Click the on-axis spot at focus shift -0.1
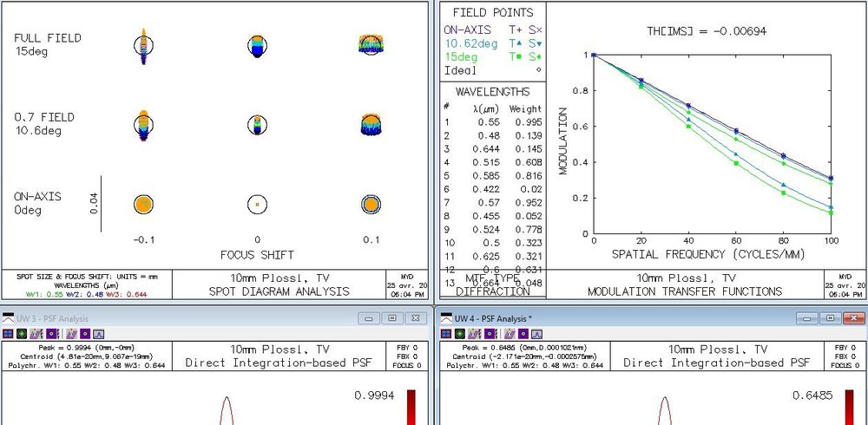Image resolution: width=868 pixels, height=425 pixels. pos(143,205)
